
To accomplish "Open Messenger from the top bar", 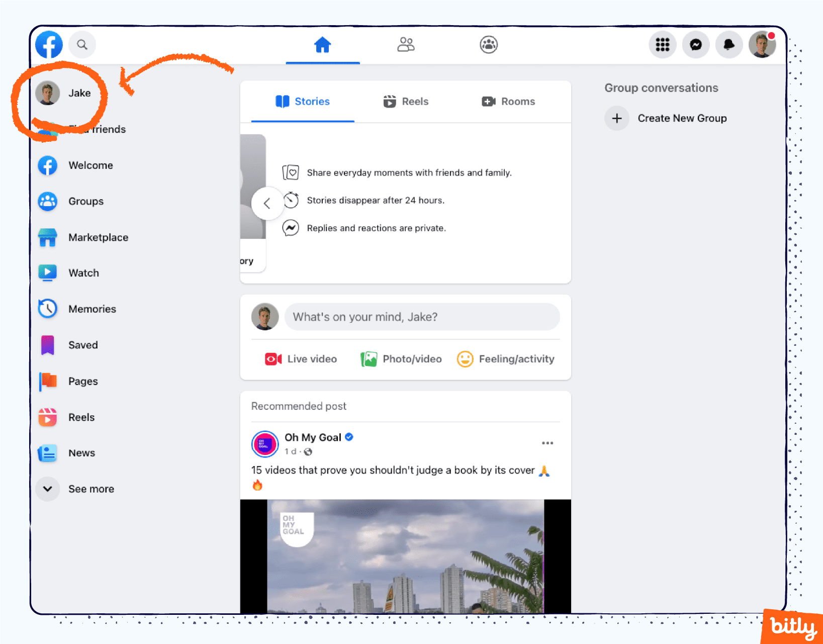I will coord(695,45).
